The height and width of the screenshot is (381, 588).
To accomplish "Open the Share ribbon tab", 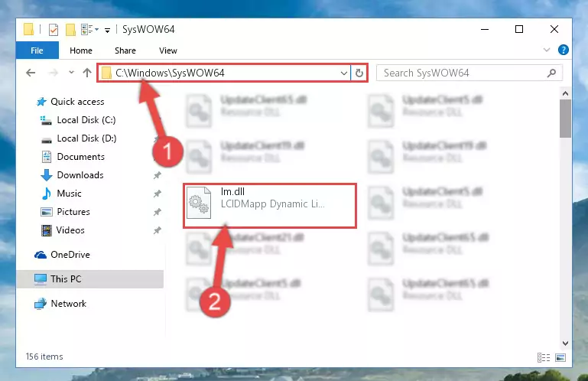I will [x=125, y=50].
